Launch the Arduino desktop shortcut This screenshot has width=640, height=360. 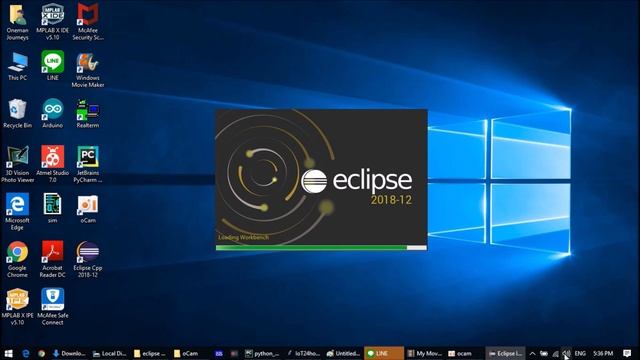(x=53, y=113)
